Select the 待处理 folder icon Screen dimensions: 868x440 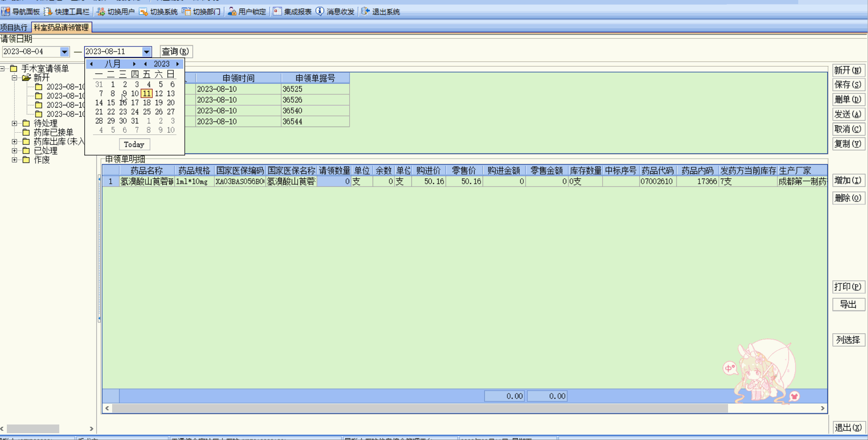click(x=26, y=123)
